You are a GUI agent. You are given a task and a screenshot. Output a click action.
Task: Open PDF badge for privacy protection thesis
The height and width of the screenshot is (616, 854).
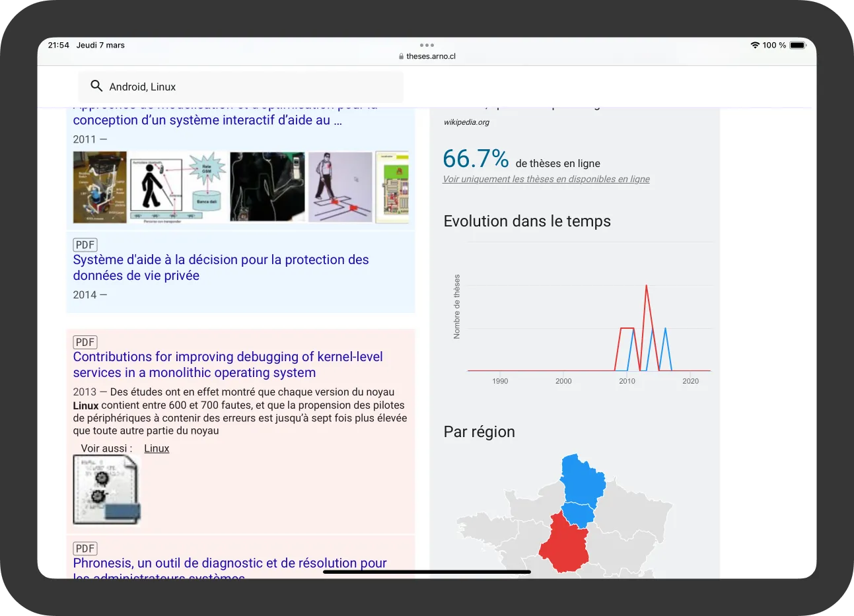pos(85,245)
